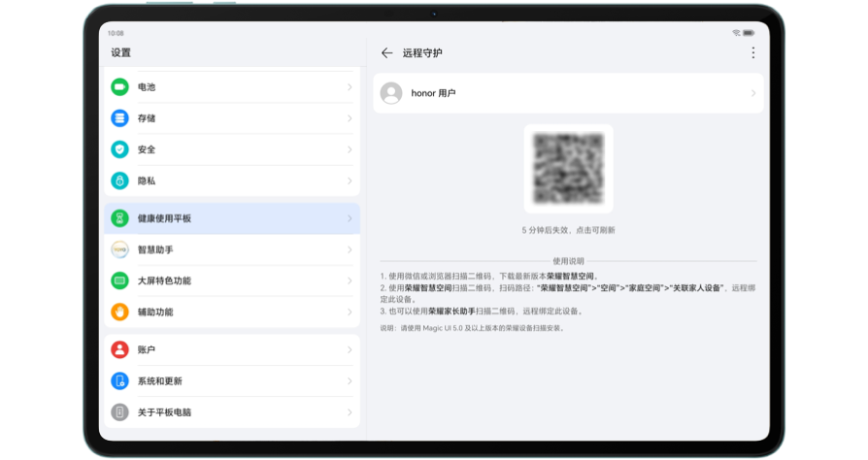Open the 电池 battery icon
The image size is (868, 460).
tap(119, 87)
